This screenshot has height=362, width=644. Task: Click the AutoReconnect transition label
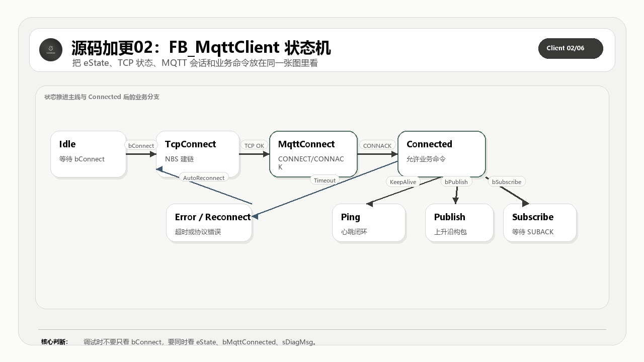click(204, 178)
